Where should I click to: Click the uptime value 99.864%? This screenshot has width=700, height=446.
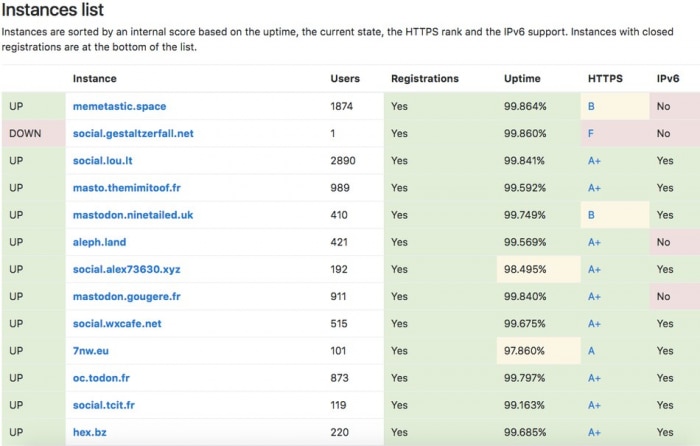[525, 106]
